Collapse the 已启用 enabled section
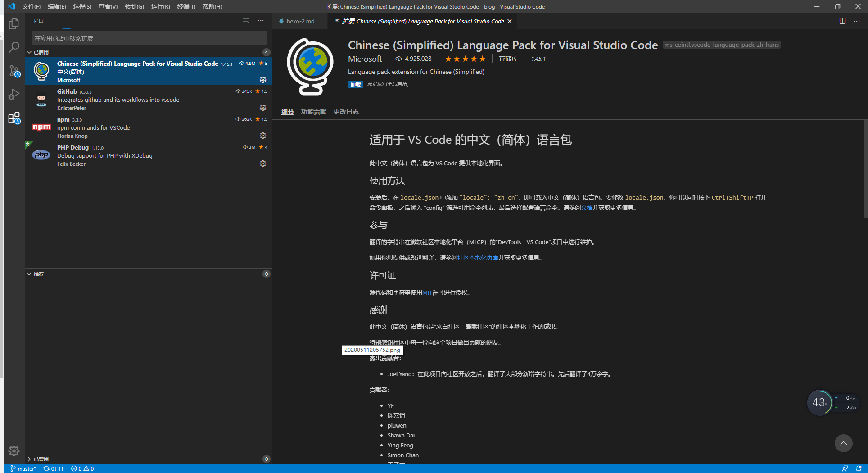 149,52
